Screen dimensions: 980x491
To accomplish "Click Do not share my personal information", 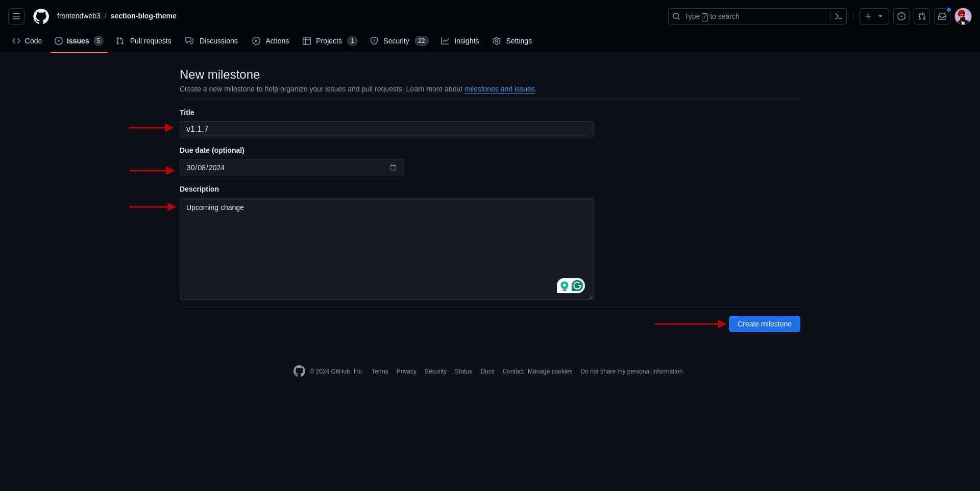I will click(631, 371).
